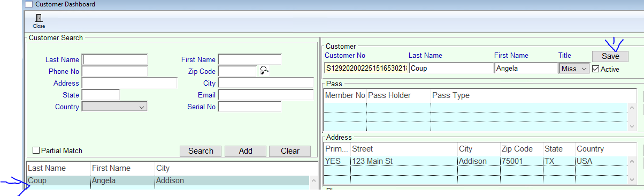This screenshot has height=196, width=644.
Task: Click the Member No column header
Action: (x=346, y=95)
